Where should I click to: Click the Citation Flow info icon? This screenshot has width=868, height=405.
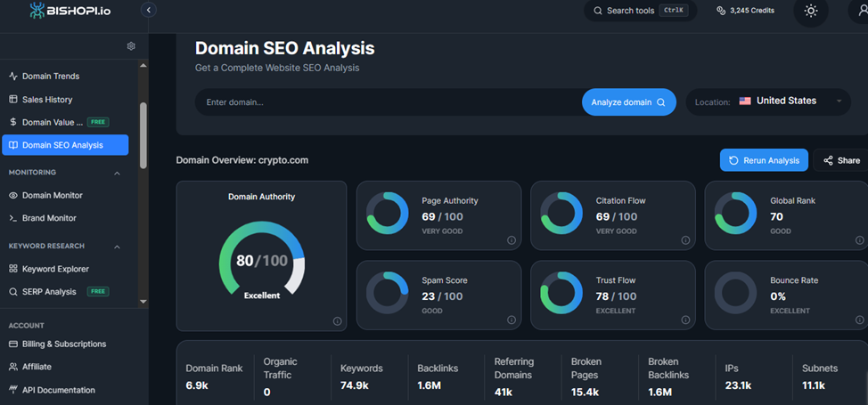(685, 240)
